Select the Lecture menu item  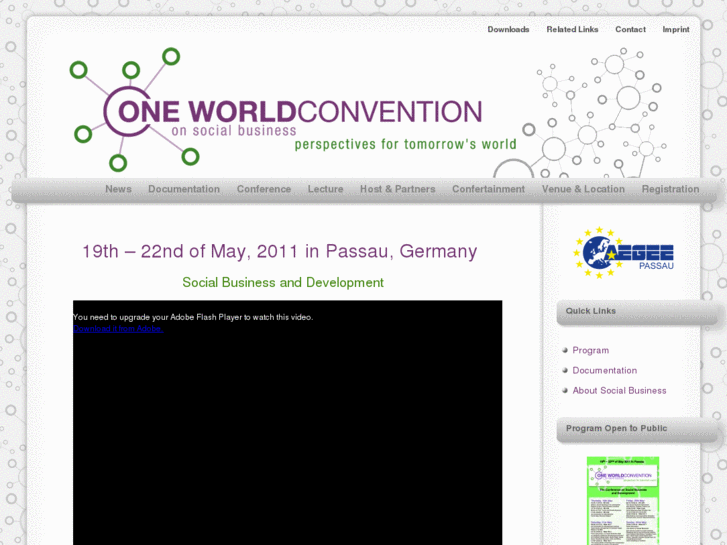(x=325, y=189)
